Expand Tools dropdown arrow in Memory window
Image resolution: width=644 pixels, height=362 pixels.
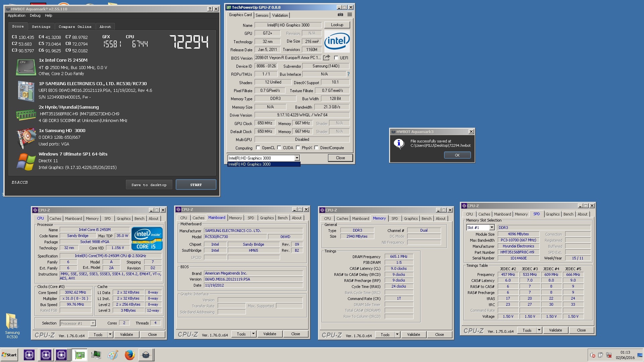[397, 335]
